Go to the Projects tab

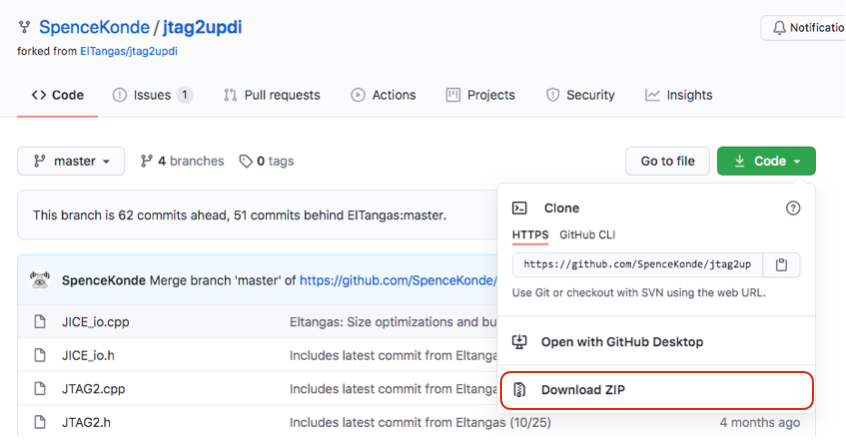[x=480, y=95]
